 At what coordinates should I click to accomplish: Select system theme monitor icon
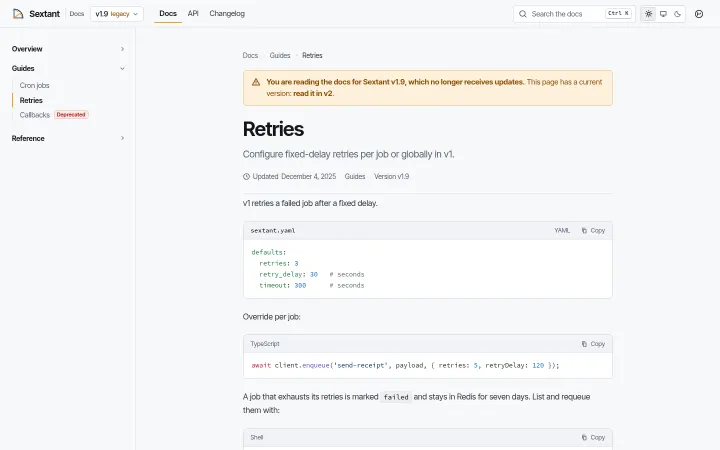663,14
